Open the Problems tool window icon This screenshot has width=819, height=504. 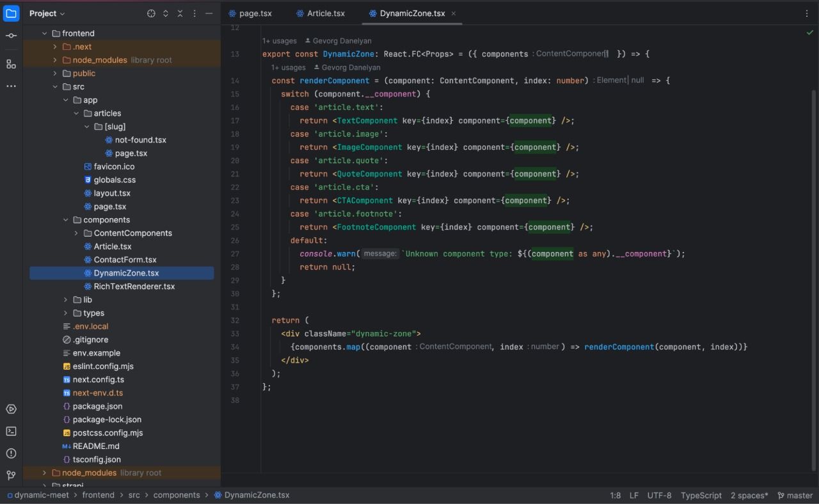[11, 453]
